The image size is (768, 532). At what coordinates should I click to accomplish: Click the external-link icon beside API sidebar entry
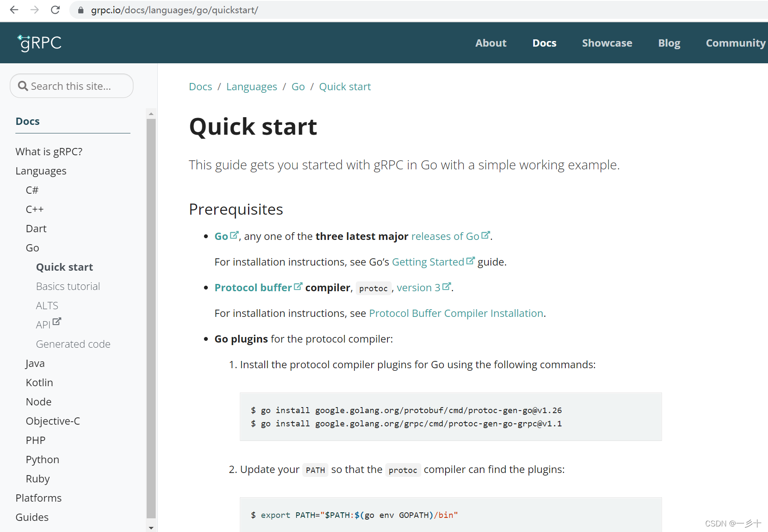58,321
